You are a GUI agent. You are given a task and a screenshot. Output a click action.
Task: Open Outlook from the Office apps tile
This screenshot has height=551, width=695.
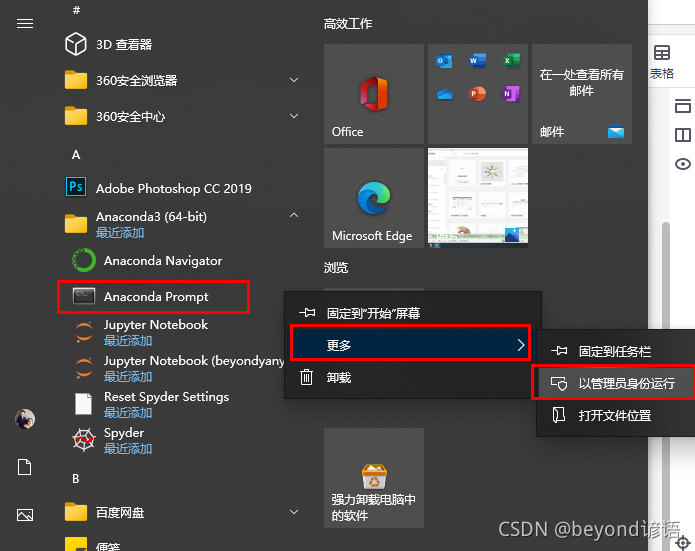[444, 61]
